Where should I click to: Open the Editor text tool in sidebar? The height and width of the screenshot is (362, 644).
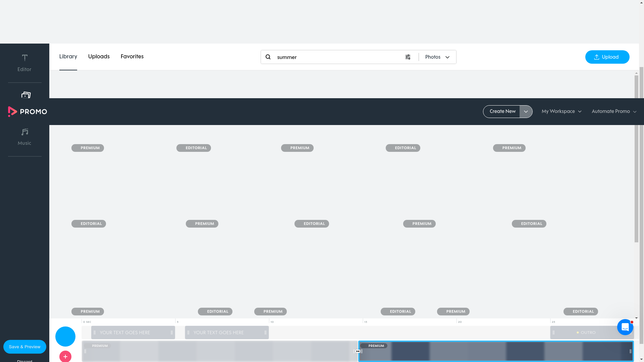pyautogui.click(x=24, y=63)
